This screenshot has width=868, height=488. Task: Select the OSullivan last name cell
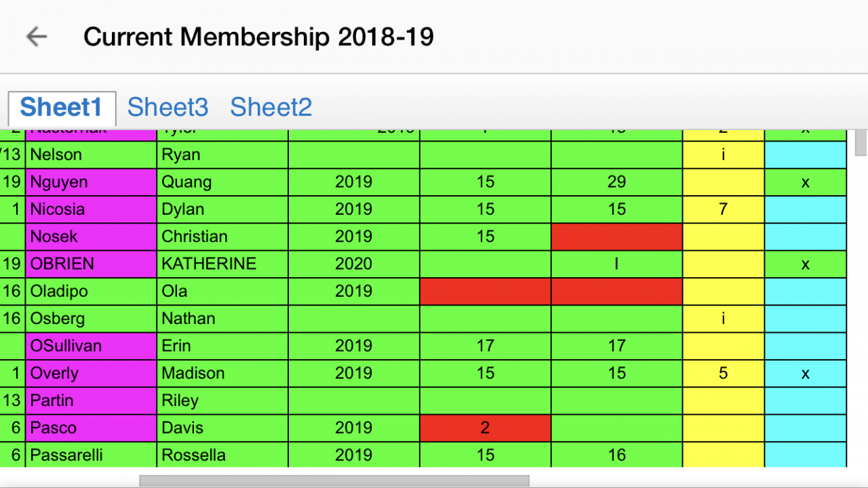click(91, 346)
